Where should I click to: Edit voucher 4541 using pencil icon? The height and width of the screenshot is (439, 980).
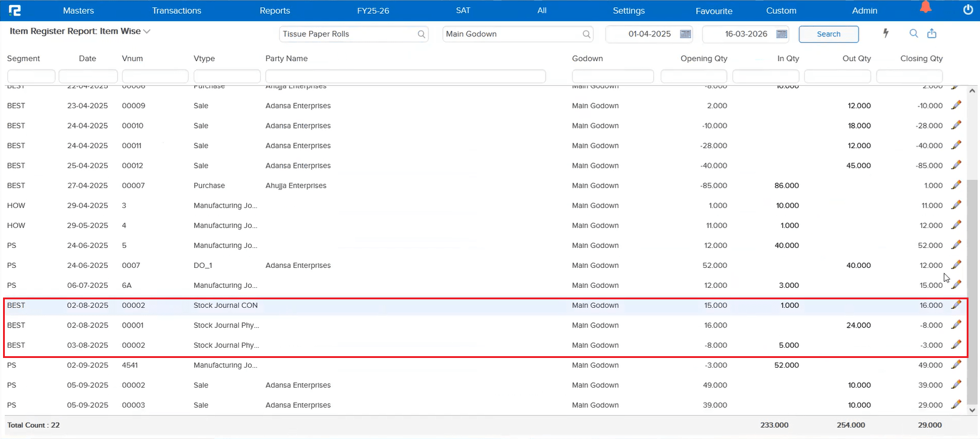956,365
